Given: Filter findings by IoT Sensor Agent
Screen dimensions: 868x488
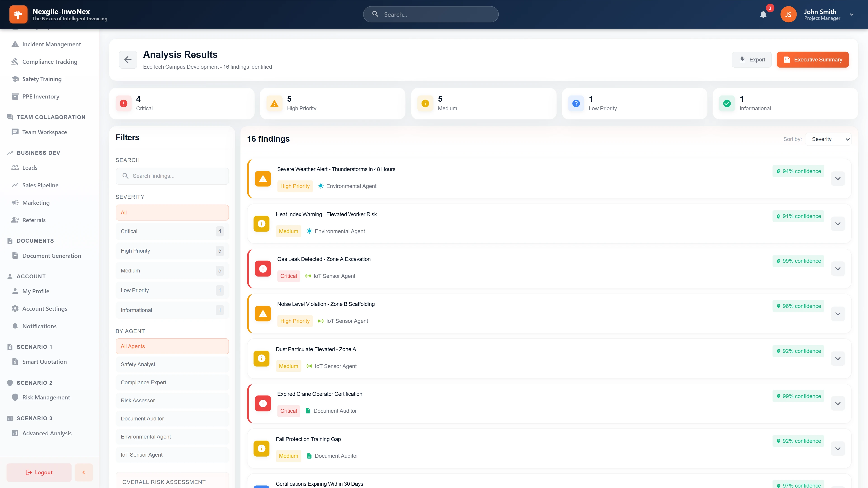Looking at the screenshot, I should (x=172, y=455).
